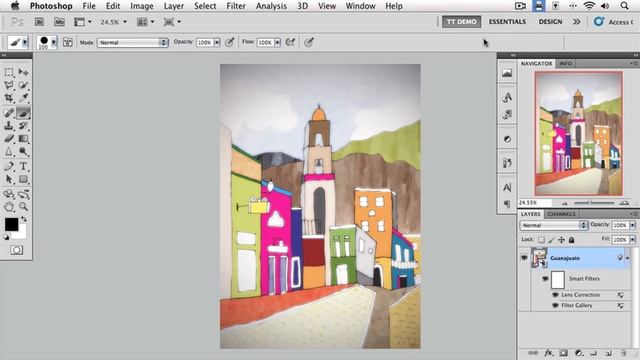Select the 3D Object Rotate tool
This screenshot has width=640, height=360.
pyautogui.click(x=9, y=194)
